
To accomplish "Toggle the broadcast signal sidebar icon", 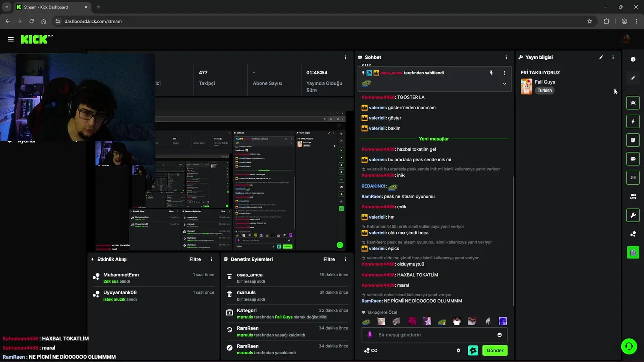I will pyautogui.click(x=633, y=177).
